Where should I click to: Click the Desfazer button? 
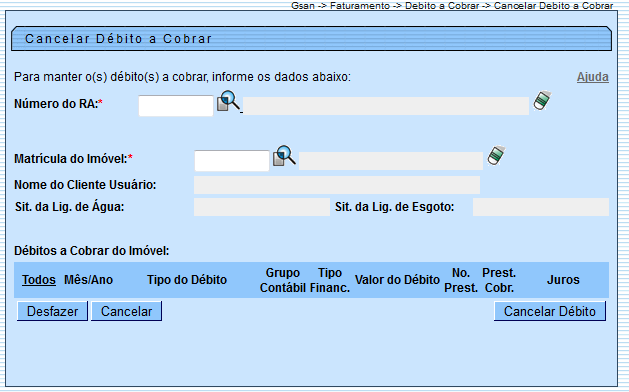click(x=53, y=311)
